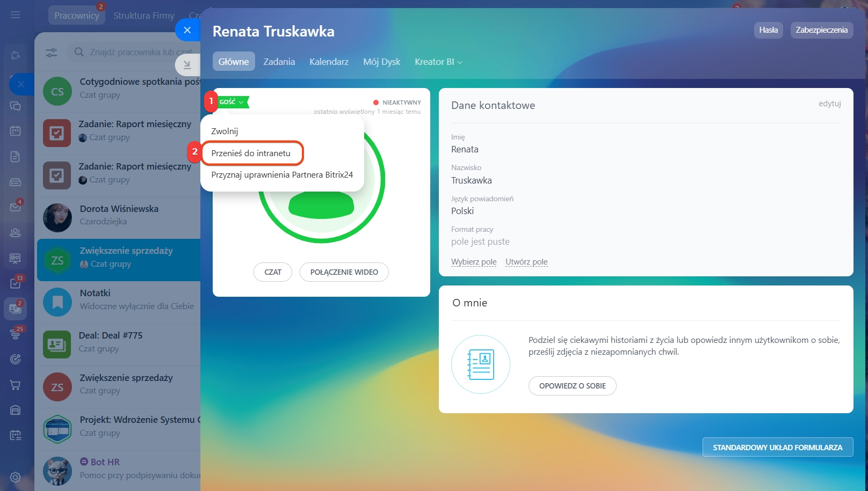The width and height of the screenshot is (868, 491).
Task: Open the calendar icon in left sidebar
Action: [15, 130]
